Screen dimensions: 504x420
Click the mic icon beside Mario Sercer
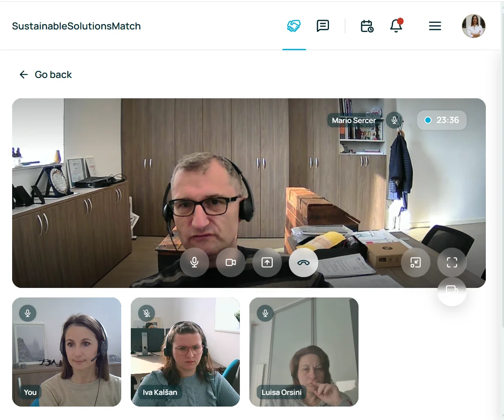pos(394,120)
